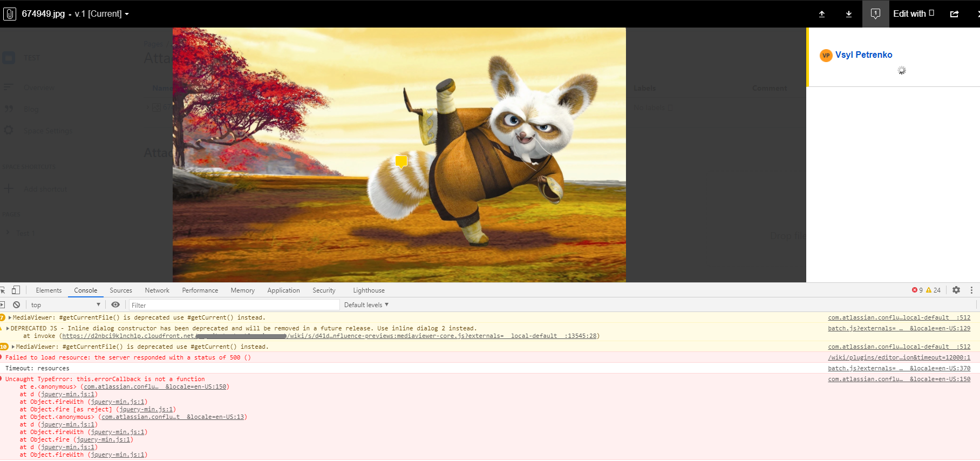The image size is (980, 461).
Task: Switch to the Sources tab
Action: click(x=121, y=290)
